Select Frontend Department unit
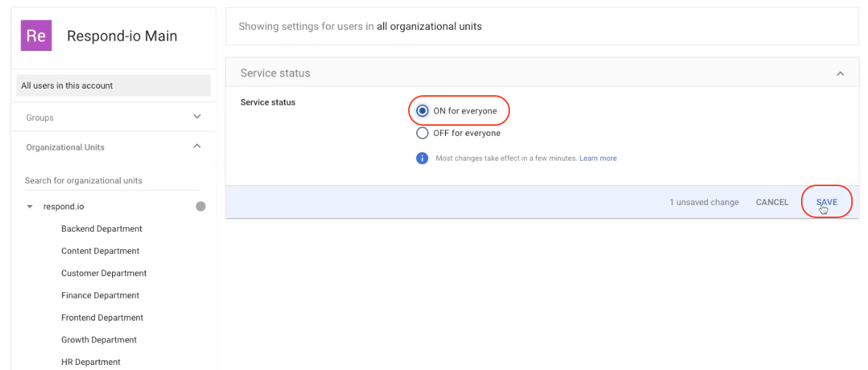 point(103,318)
